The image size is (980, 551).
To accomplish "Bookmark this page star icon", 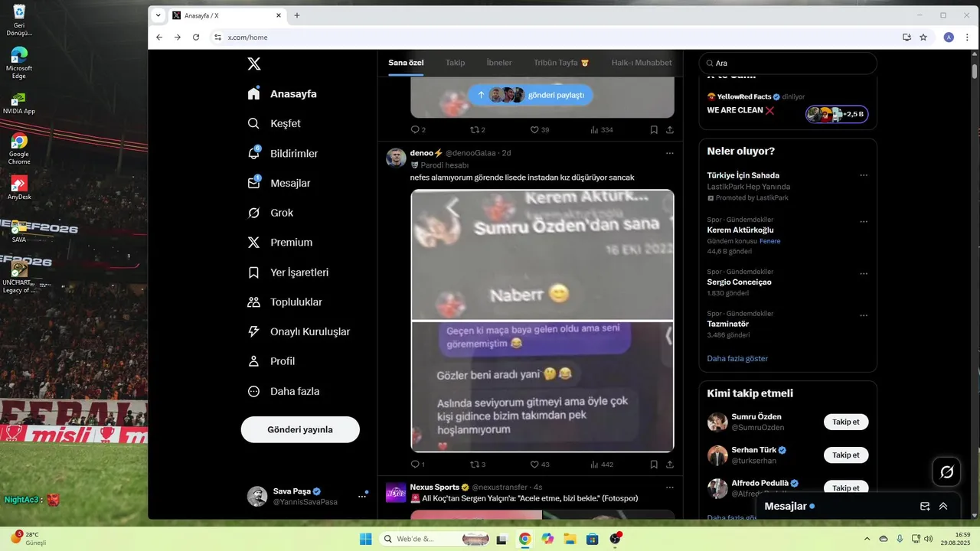I will (923, 37).
